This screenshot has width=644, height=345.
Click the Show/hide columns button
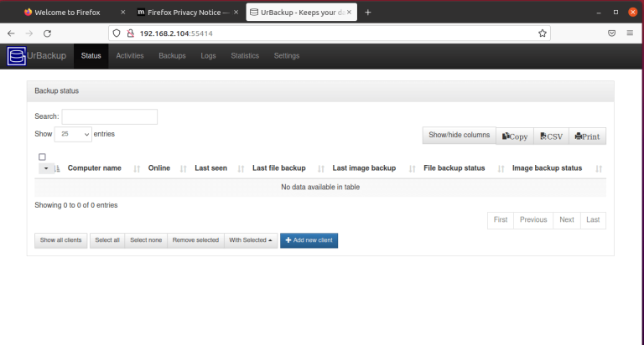click(x=460, y=136)
